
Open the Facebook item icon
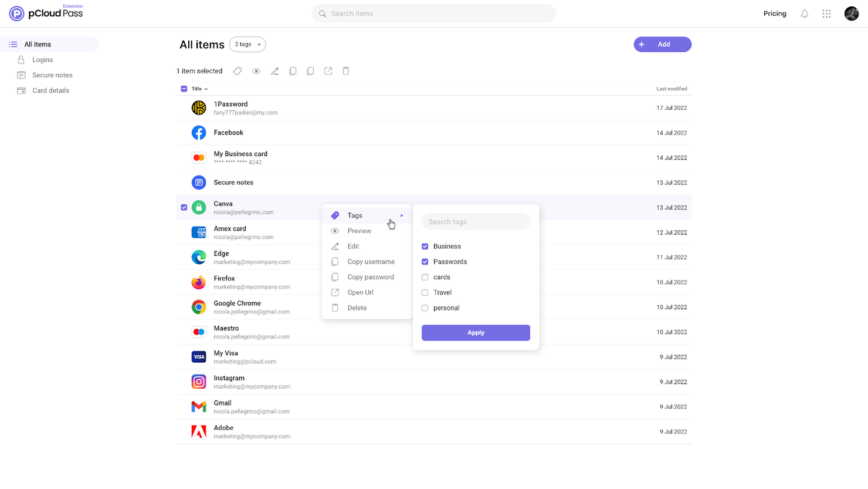pos(199,132)
